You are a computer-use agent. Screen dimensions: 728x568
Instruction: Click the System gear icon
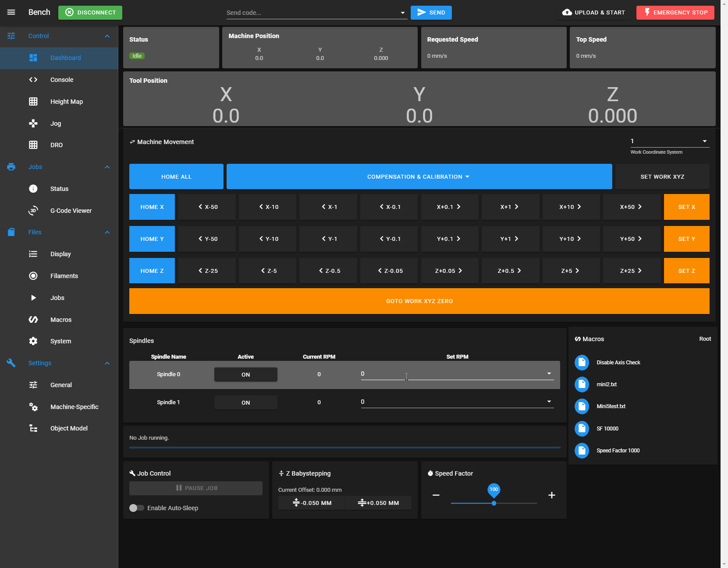(33, 341)
